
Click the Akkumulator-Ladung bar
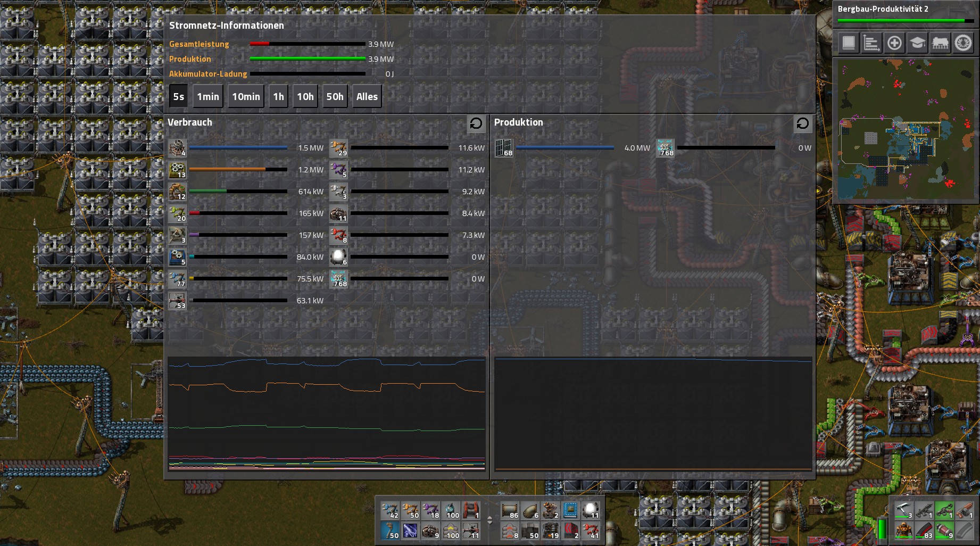point(308,74)
